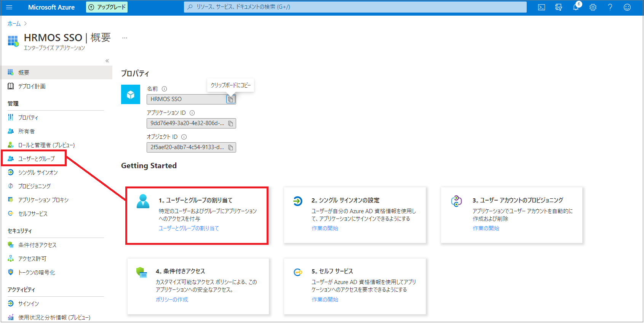Screen dimensions: 644x323
Task: Click the help question mark icon
Action: point(610,7)
